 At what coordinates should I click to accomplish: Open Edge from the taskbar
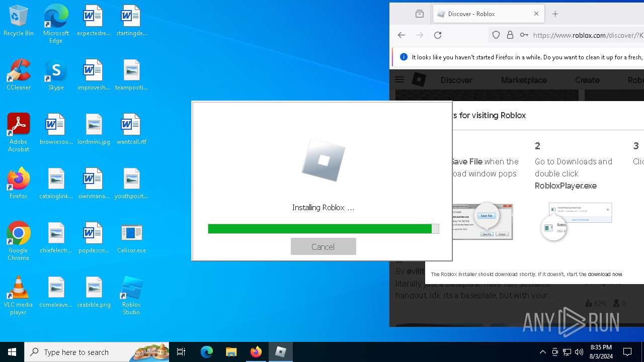(x=206, y=352)
